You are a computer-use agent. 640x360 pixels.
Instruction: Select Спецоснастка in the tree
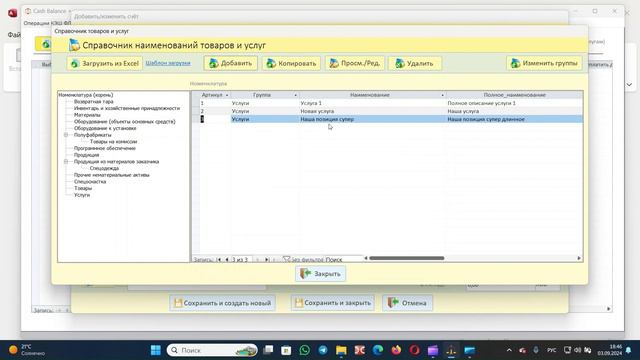point(90,182)
